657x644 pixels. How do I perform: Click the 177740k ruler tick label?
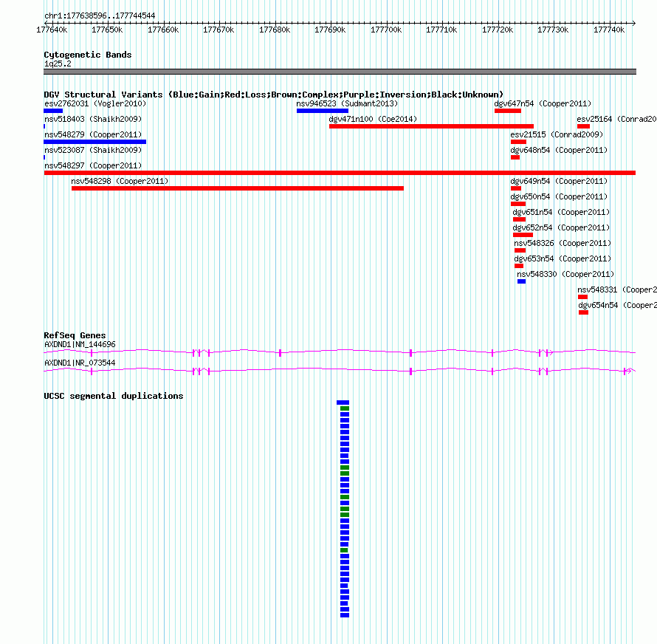tap(609, 30)
